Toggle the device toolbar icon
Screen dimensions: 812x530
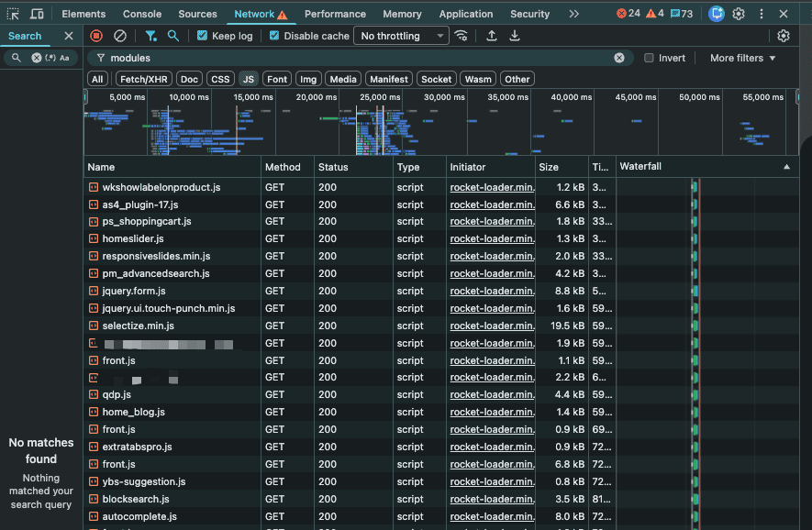[x=37, y=14]
